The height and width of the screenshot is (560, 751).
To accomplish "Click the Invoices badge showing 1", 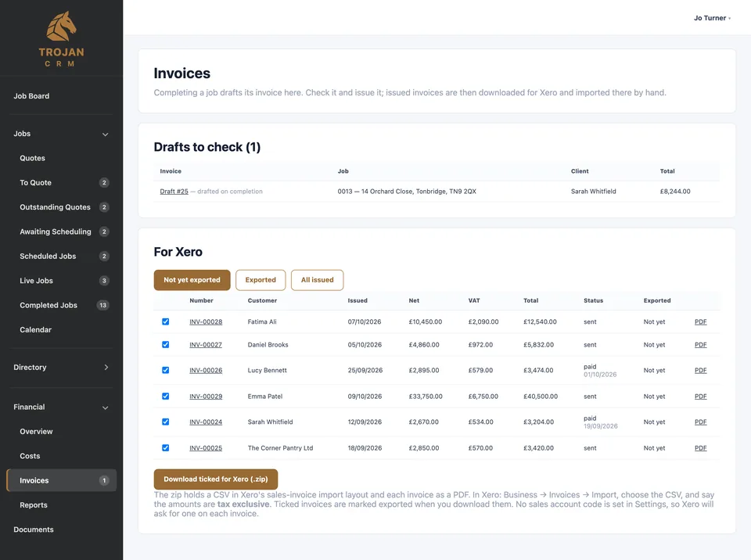I will click(x=104, y=480).
